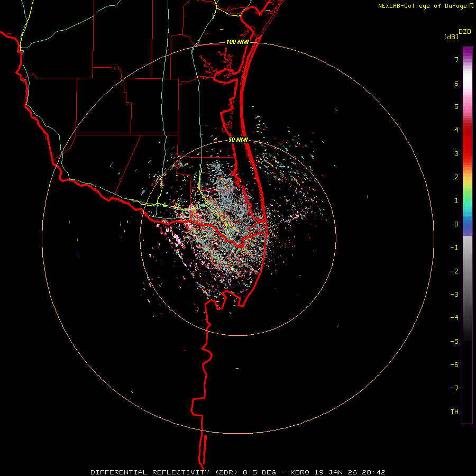Image resolution: width=476 pixels, height=476 pixels.
Task: Click the purple top of the color bar
Action: click(x=467, y=52)
